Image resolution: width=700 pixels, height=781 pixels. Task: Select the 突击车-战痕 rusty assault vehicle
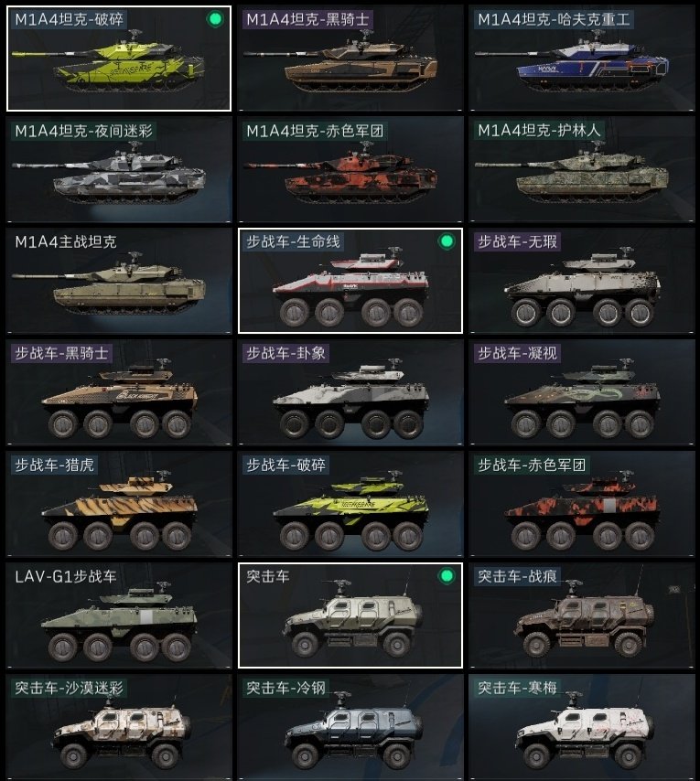(581, 615)
